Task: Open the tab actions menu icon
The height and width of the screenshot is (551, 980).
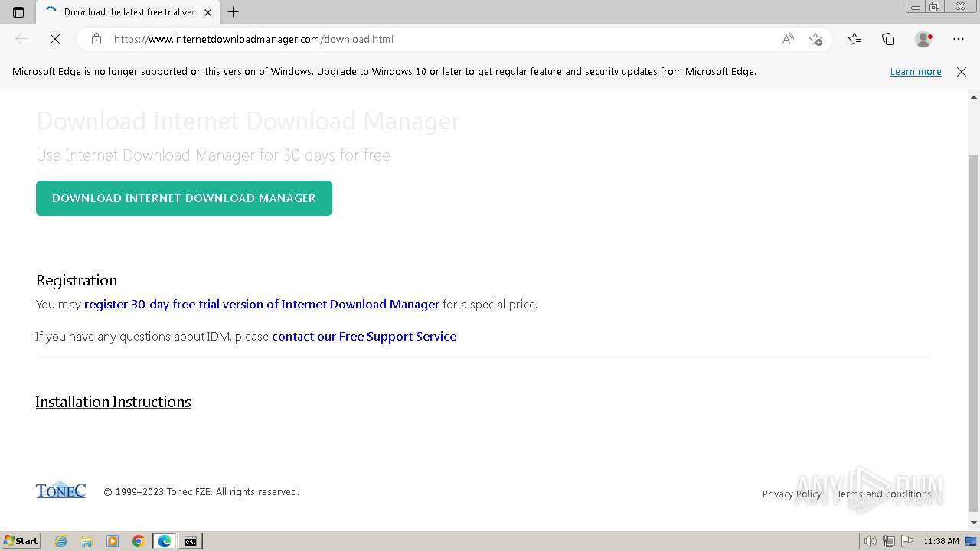Action: 18,12
